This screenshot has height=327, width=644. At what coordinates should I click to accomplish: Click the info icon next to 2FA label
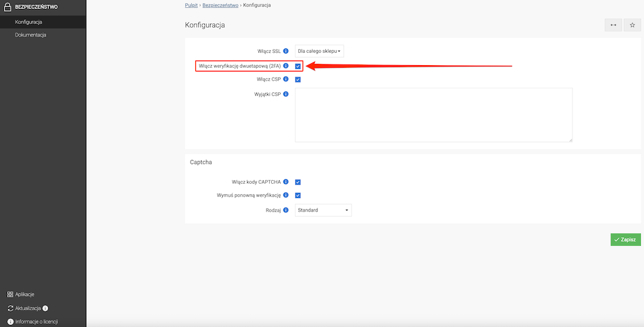point(286,66)
